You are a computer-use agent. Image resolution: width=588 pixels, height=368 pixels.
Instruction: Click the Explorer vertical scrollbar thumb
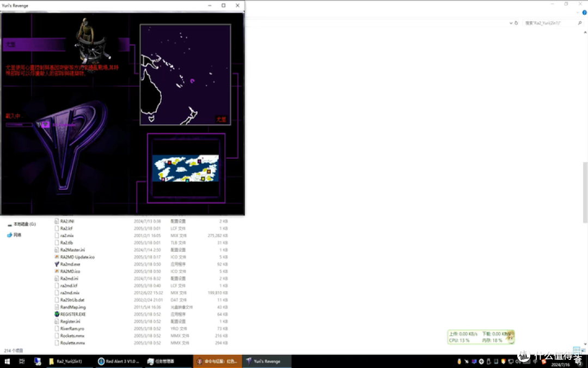click(x=585, y=192)
